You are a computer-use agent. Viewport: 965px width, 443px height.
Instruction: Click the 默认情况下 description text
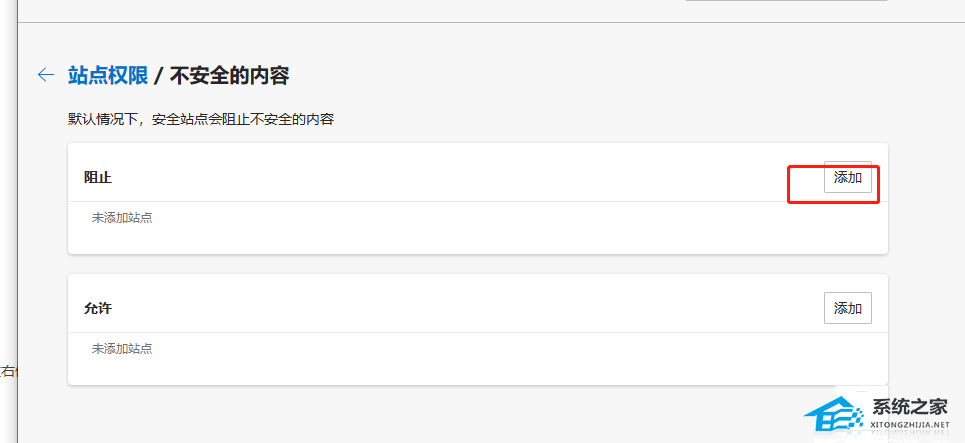click(200, 120)
